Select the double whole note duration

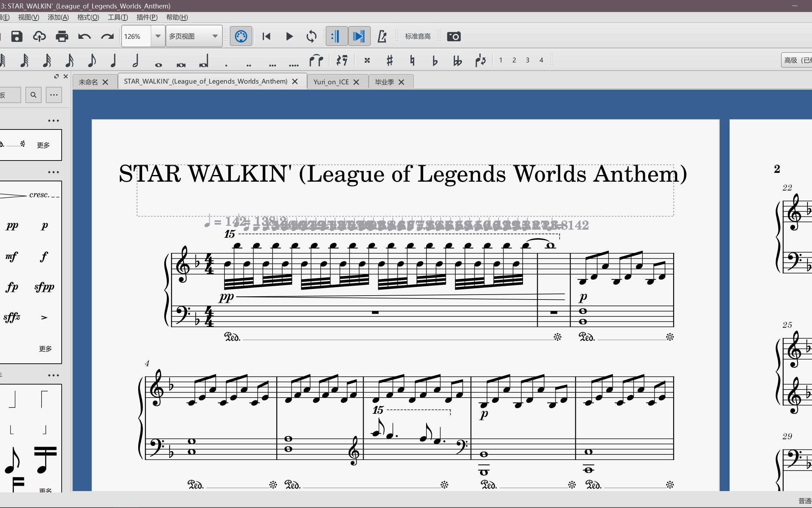(x=181, y=64)
